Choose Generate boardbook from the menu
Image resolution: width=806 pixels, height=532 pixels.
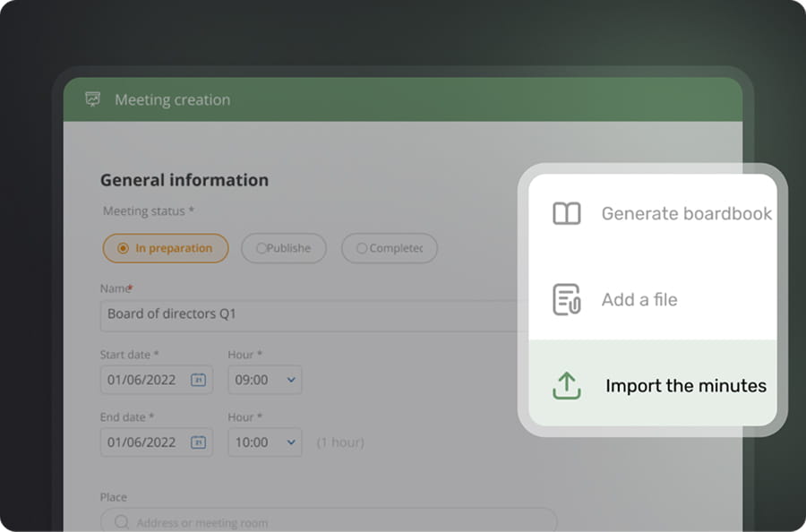point(686,214)
